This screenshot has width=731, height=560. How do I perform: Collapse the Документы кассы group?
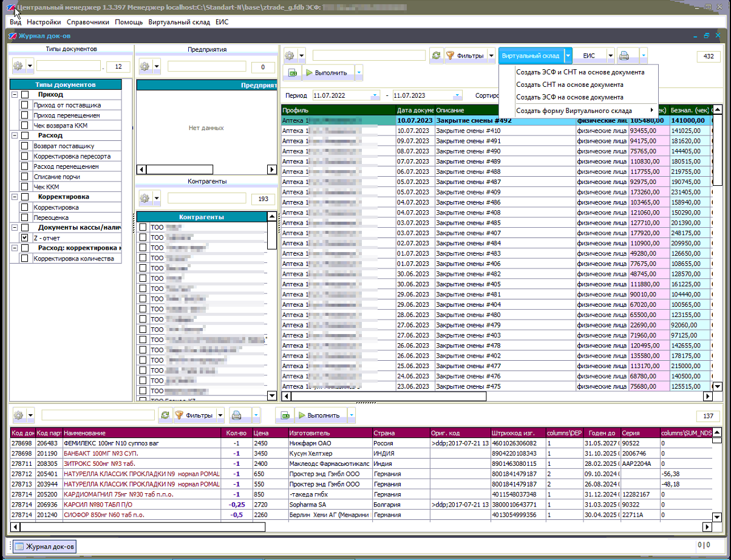click(x=15, y=228)
